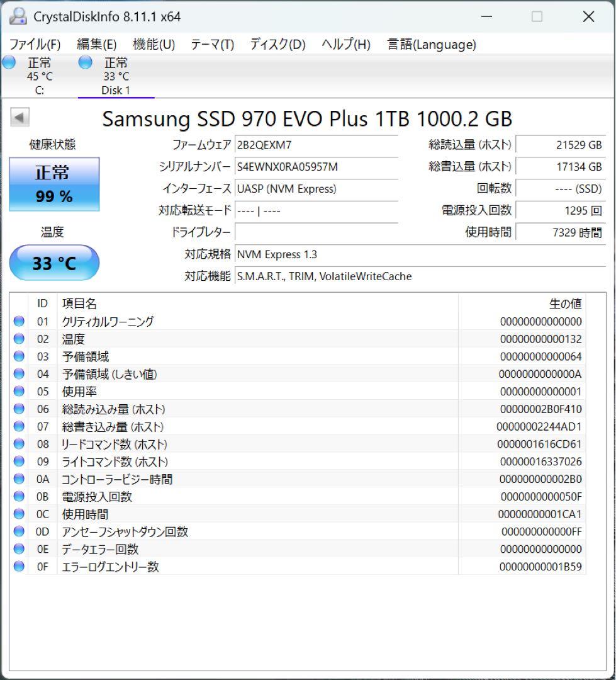The image size is (616, 680).
Task: Open the 言語(Language) menu
Action: pos(432,44)
